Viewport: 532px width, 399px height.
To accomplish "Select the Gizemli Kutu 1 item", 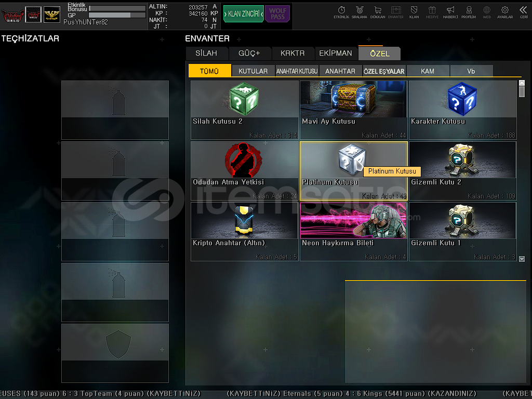I will [463, 232].
